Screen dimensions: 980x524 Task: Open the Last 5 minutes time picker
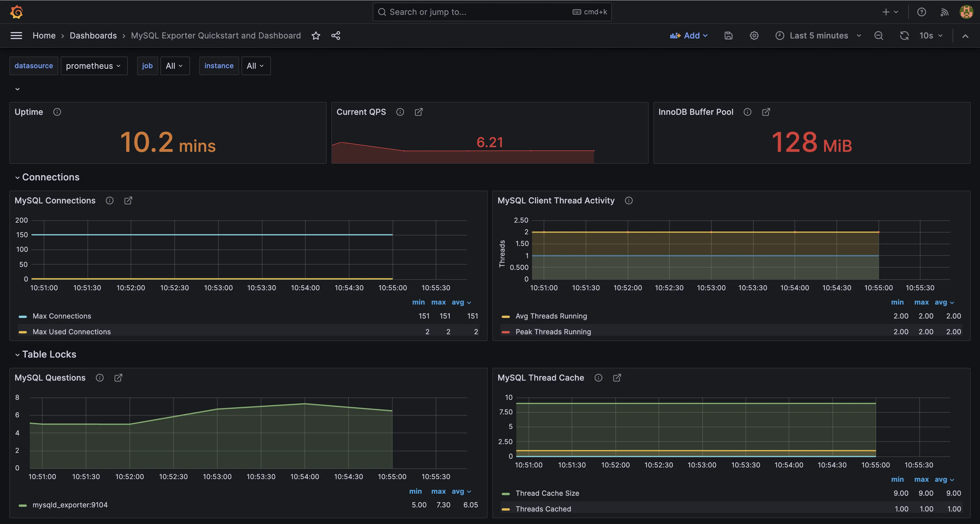tap(818, 36)
